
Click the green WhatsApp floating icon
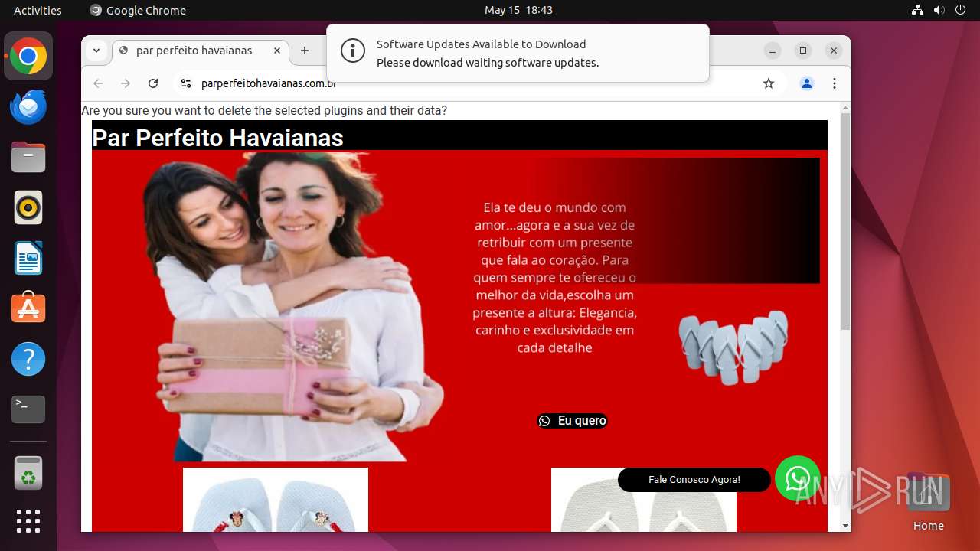[798, 479]
